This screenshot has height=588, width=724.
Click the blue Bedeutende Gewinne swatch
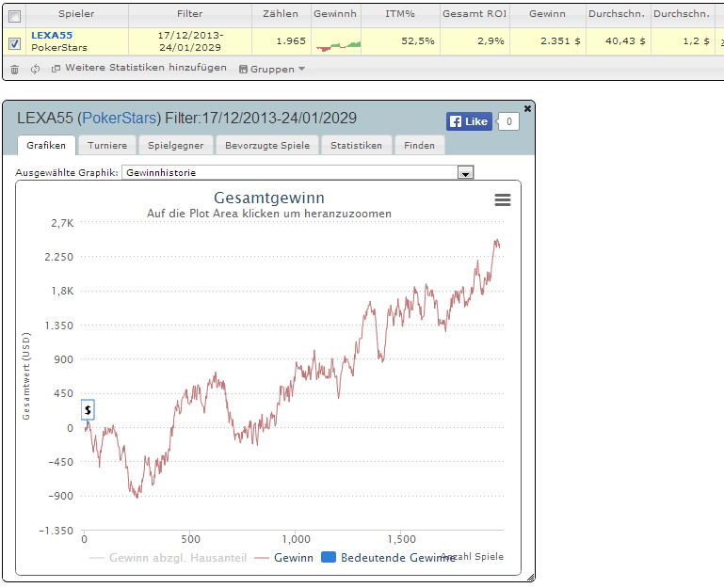pos(329,557)
